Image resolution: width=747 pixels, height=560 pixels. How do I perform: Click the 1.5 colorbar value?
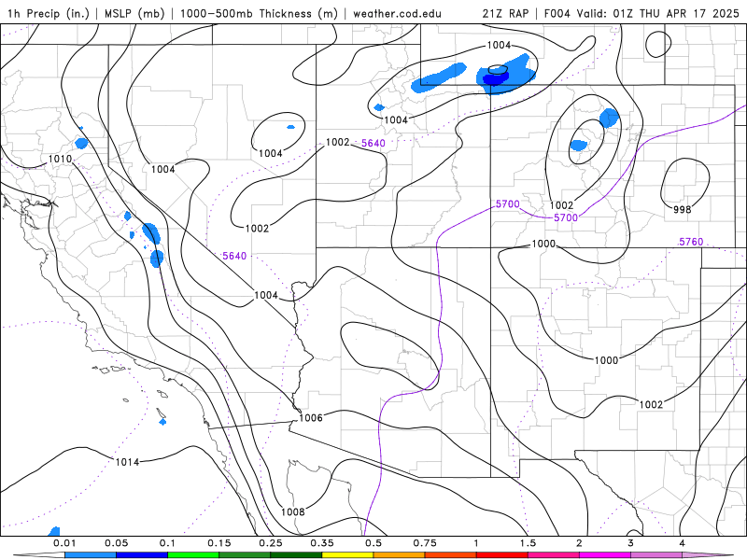pyautogui.click(x=528, y=543)
